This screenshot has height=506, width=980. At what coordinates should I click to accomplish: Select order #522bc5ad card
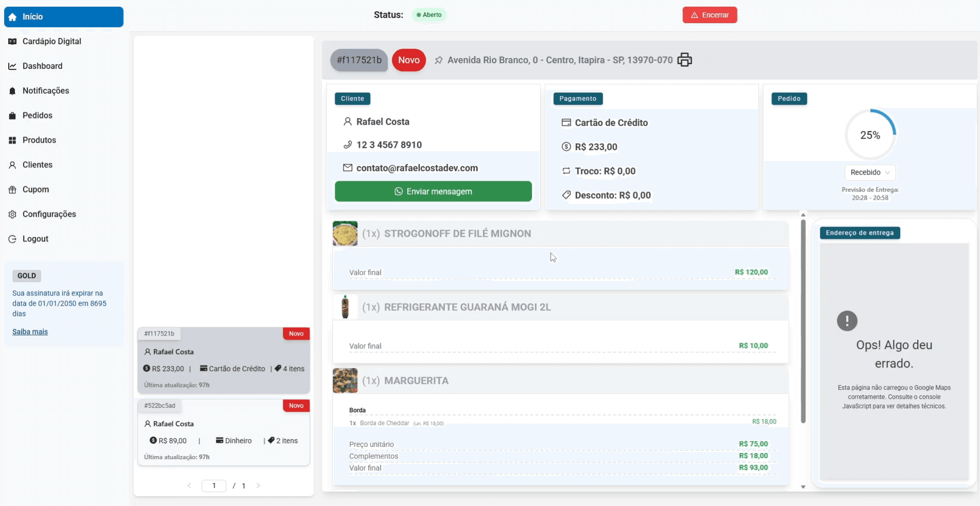click(223, 432)
